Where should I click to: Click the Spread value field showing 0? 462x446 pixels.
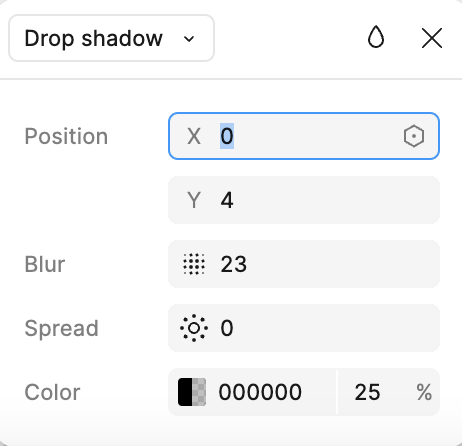point(304,328)
